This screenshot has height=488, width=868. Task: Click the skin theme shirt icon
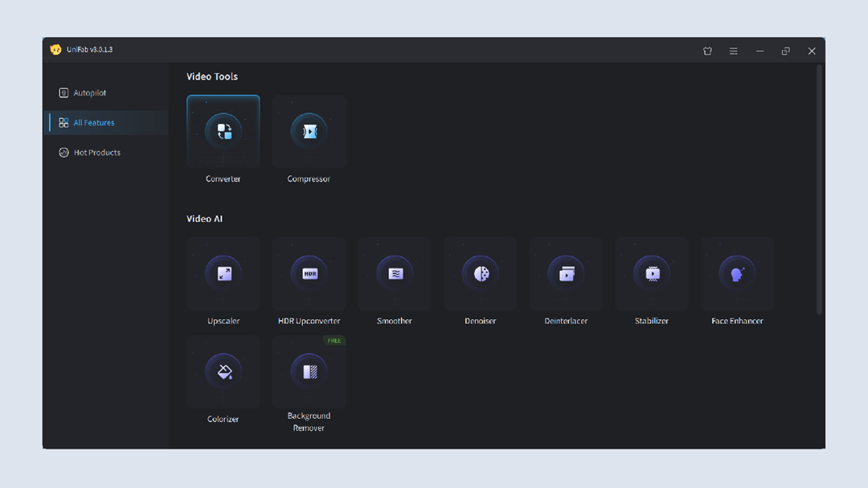tap(707, 51)
